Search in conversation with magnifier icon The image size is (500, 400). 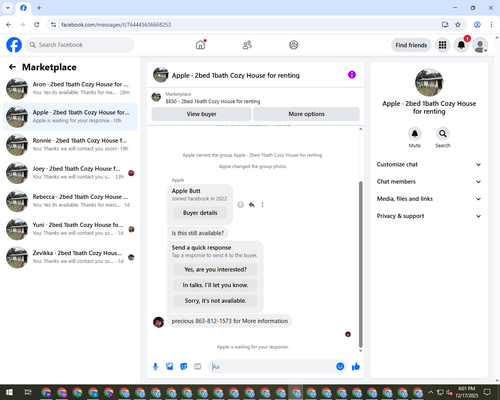click(x=443, y=134)
